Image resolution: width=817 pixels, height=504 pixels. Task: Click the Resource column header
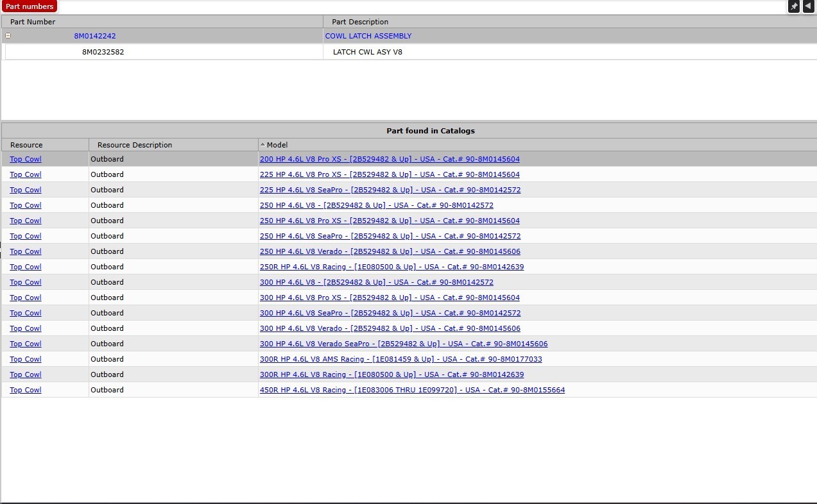pyautogui.click(x=26, y=145)
